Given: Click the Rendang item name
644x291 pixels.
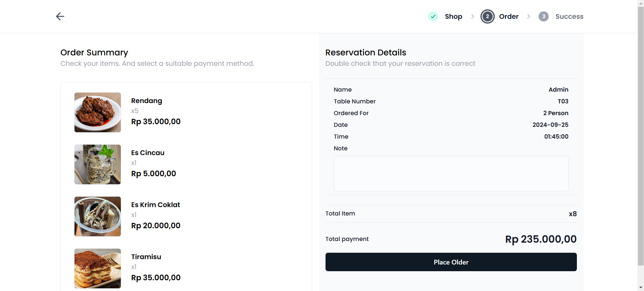Looking at the screenshot, I should coord(147,101).
